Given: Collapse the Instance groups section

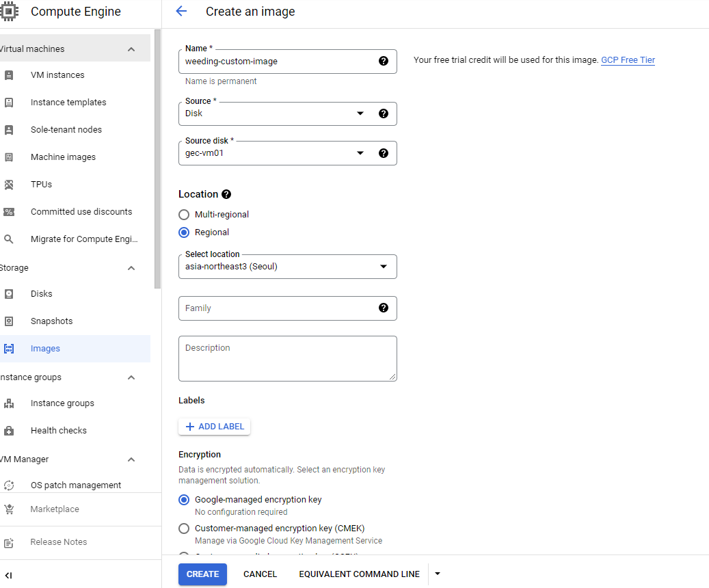Looking at the screenshot, I should 131,377.
